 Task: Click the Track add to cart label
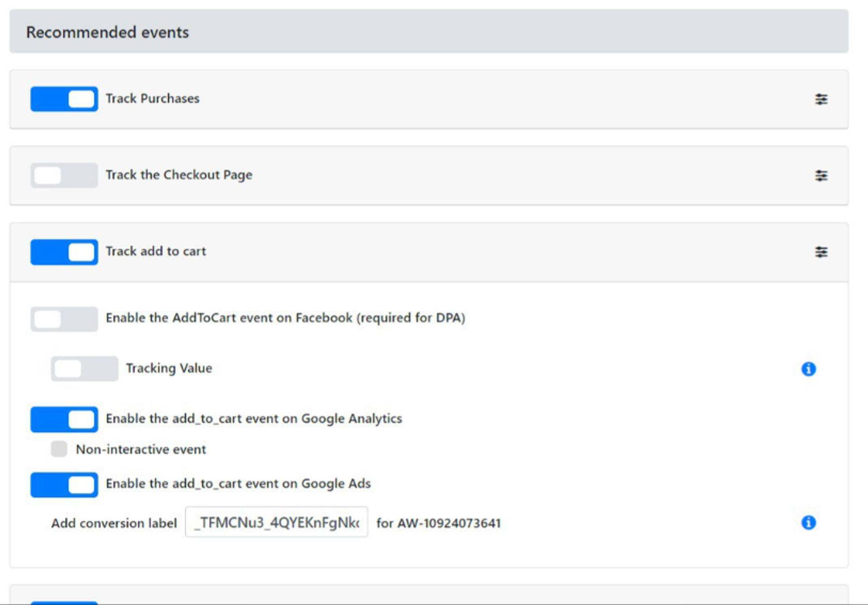tap(156, 251)
